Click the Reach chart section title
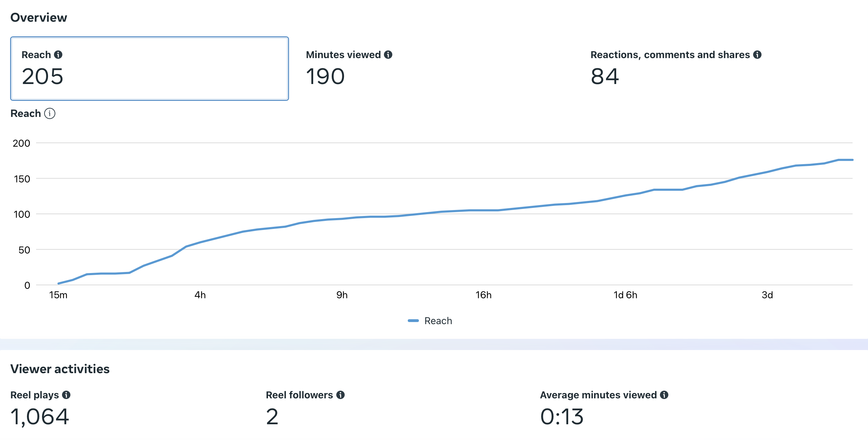Screen dimensions: 868x440 [x=26, y=113]
